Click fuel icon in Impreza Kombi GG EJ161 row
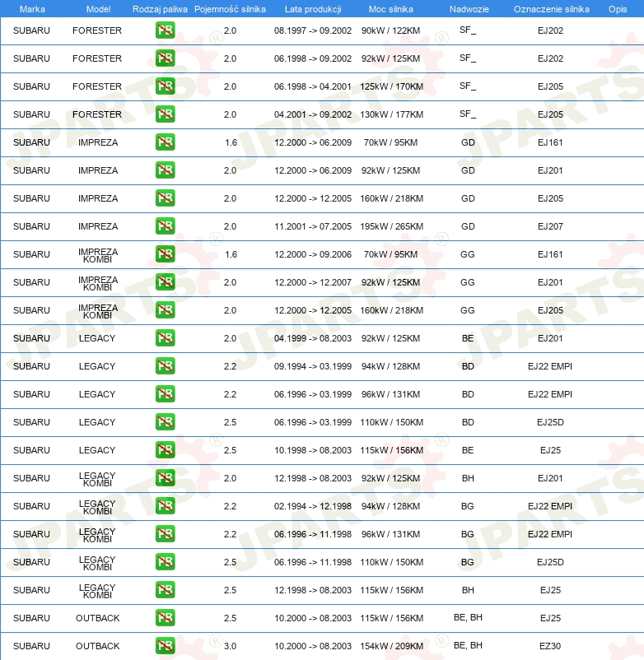The height and width of the screenshot is (660, 644). 165,254
